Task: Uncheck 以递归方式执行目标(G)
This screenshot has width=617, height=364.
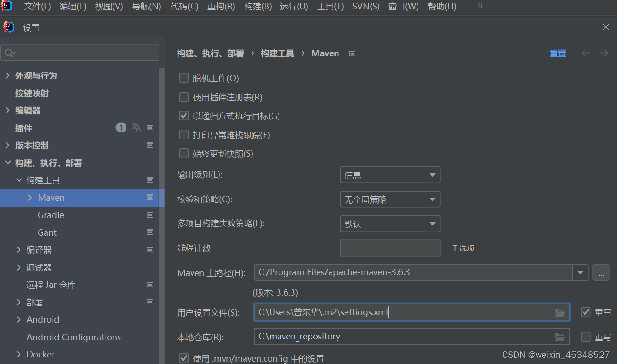Action: pos(184,116)
